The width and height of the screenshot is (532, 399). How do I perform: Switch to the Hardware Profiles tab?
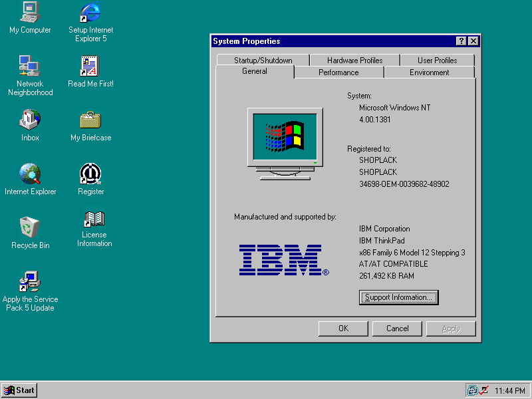point(354,60)
